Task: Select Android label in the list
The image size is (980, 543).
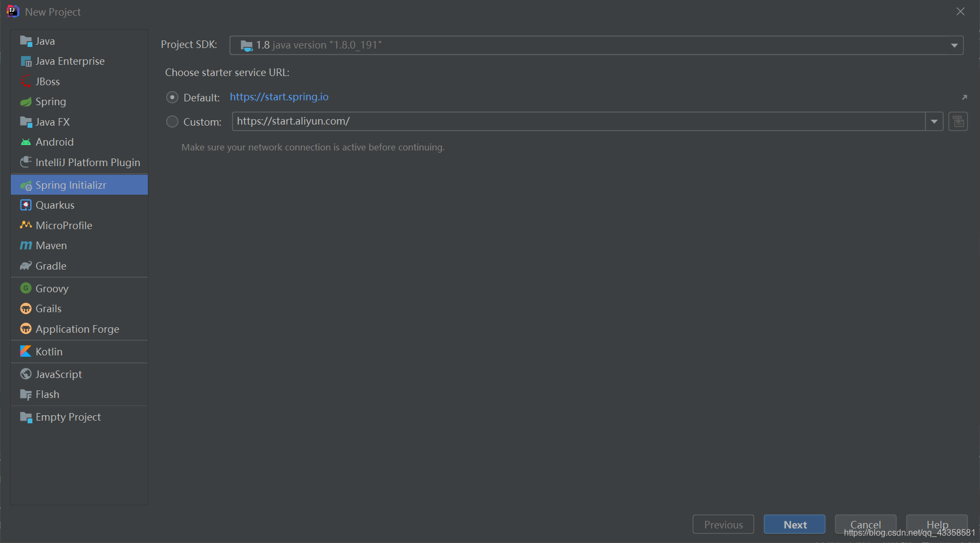Action: (x=55, y=142)
